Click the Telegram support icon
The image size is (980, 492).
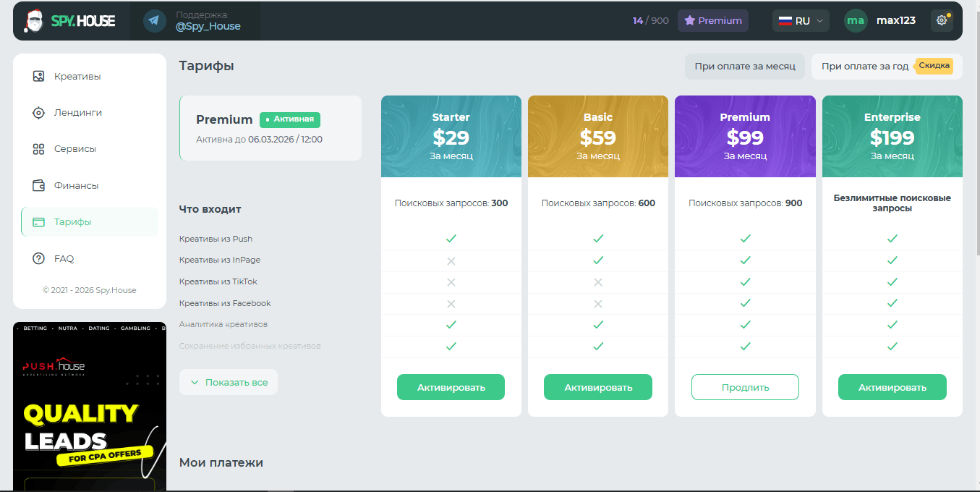pyautogui.click(x=154, y=21)
